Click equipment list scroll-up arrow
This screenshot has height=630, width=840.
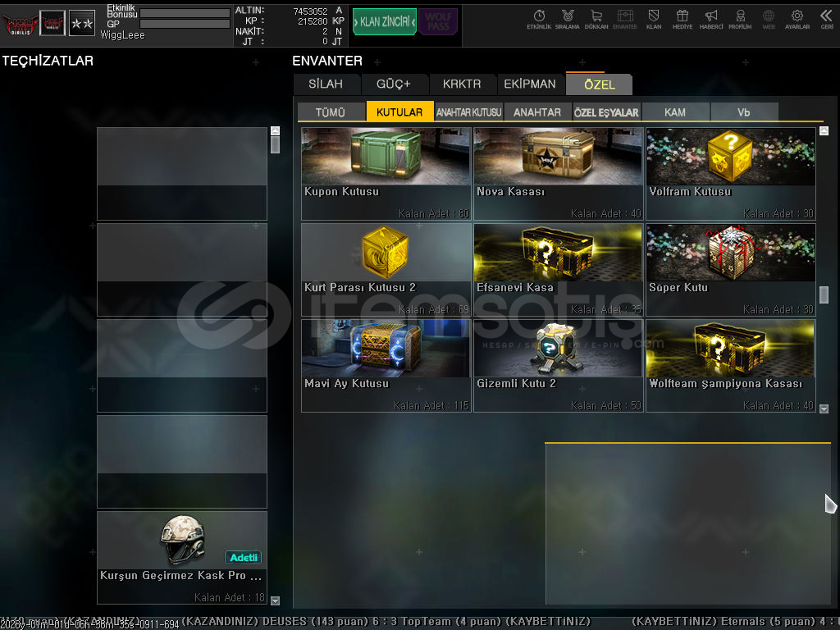pyautogui.click(x=276, y=130)
